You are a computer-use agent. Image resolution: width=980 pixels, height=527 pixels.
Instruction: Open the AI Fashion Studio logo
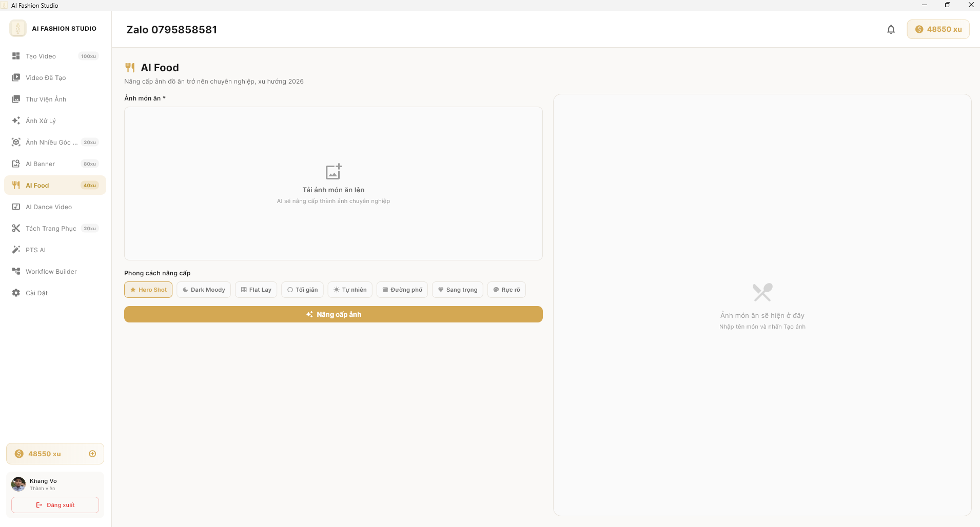tap(18, 29)
